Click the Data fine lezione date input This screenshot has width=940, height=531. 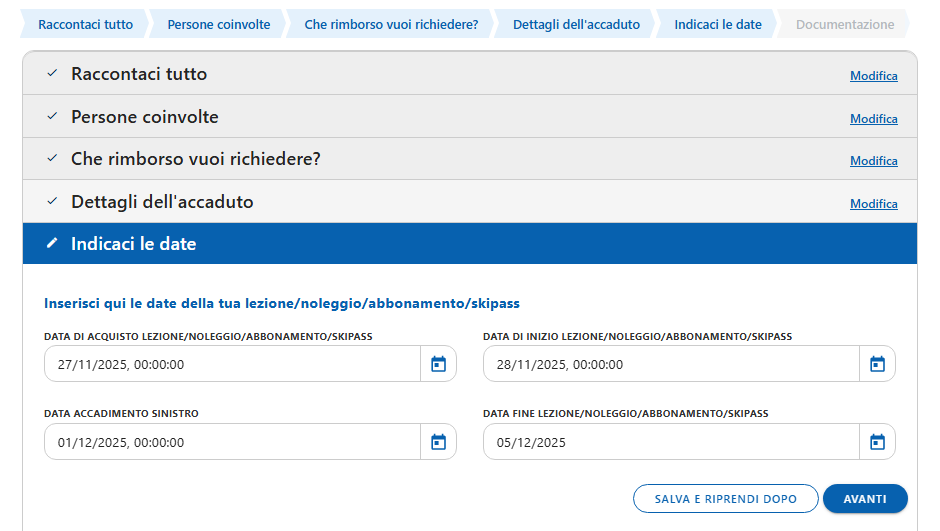tap(670, 442)
